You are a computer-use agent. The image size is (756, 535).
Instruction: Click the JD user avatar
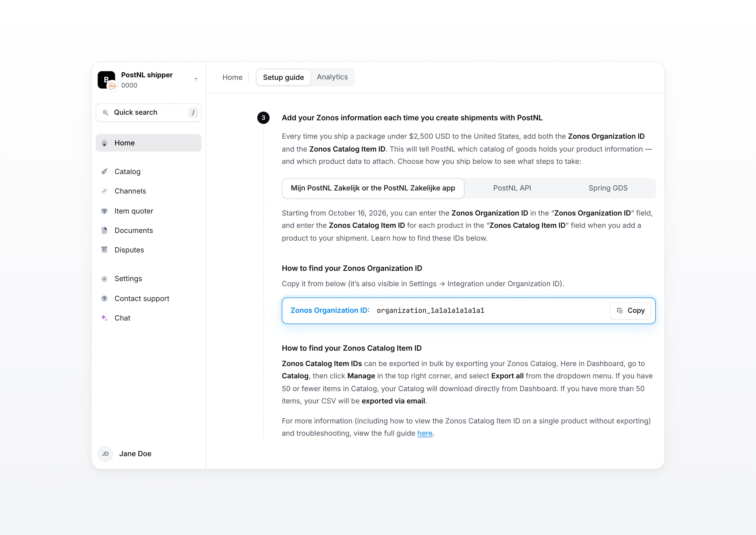(x=105, y=454)
